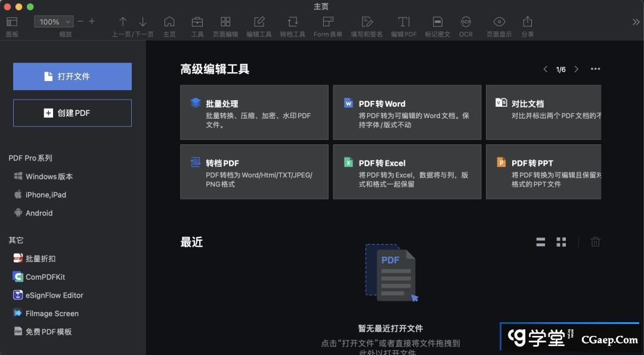Open the OCR tool in toolbar
Screen dimensions: 644x355
[x=466, y=22]
